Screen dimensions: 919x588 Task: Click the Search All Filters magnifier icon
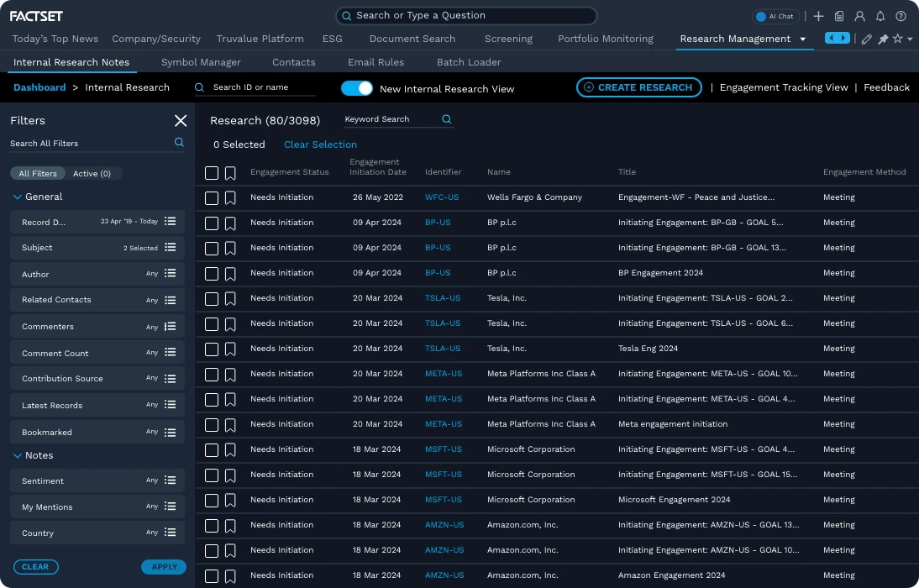coord(178,143)
